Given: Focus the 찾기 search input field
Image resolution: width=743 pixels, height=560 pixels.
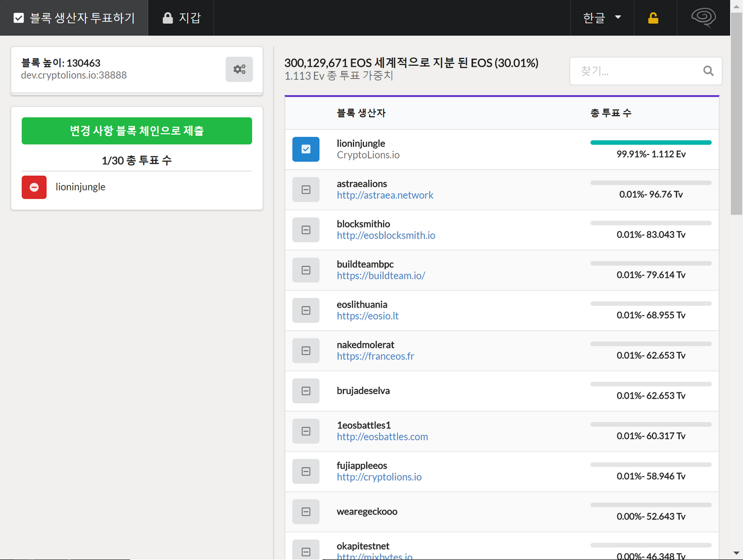Looking at the screenshot, I should coord(637,71).
